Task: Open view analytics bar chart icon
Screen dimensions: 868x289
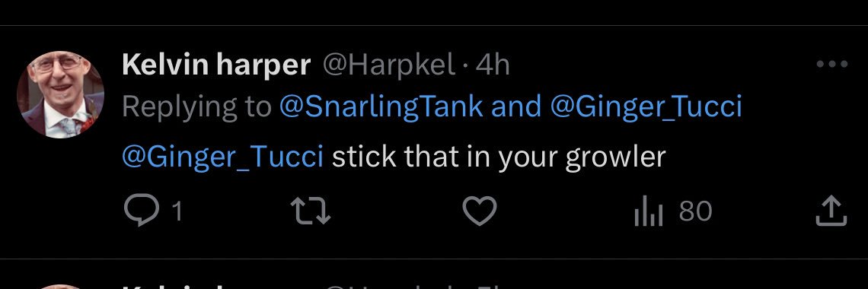Action: (648, 211)
